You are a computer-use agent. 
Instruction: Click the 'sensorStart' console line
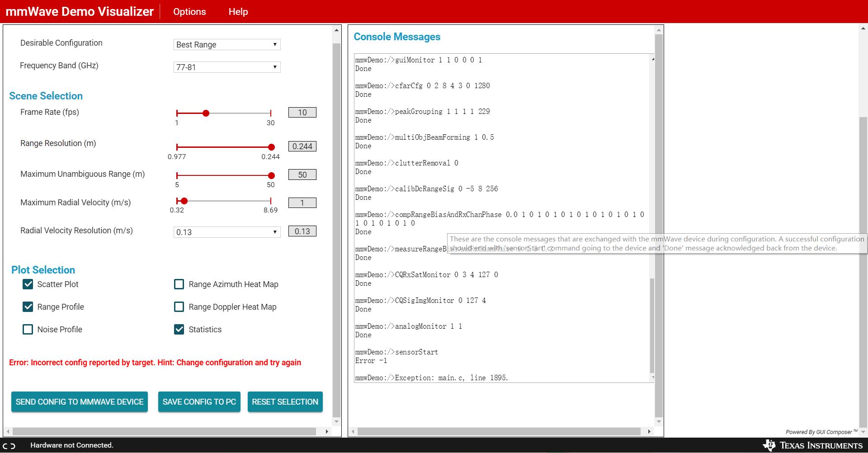(396, 352)
